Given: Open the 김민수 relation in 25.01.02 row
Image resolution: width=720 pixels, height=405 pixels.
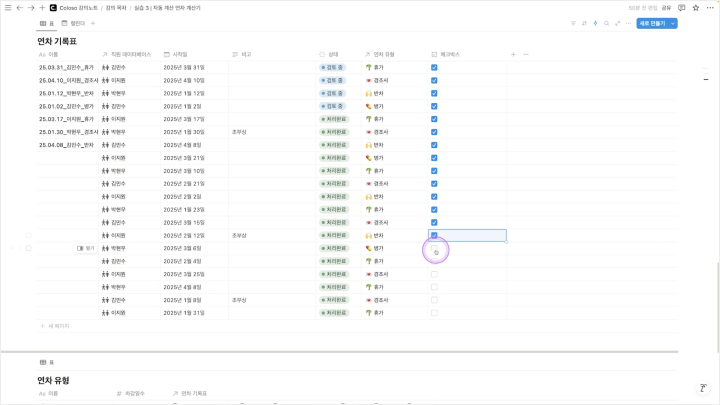Looking at the screenshot, I should point(113,106).
